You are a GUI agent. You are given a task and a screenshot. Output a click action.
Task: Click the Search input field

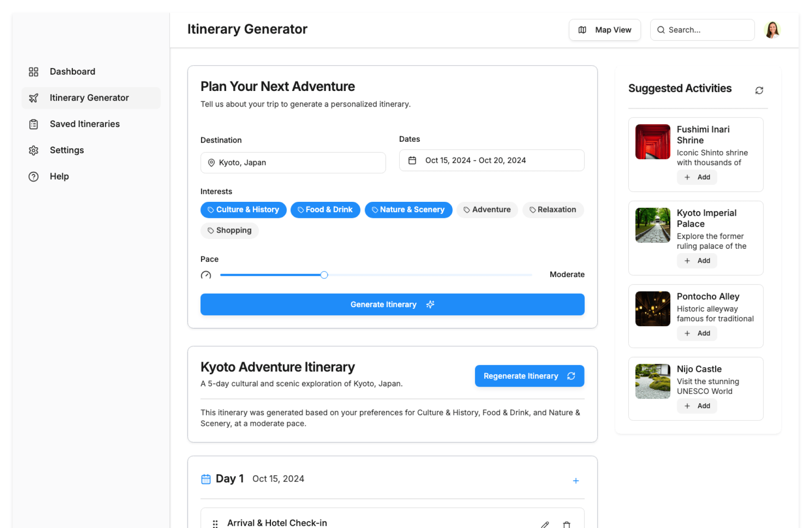(702, 30)
